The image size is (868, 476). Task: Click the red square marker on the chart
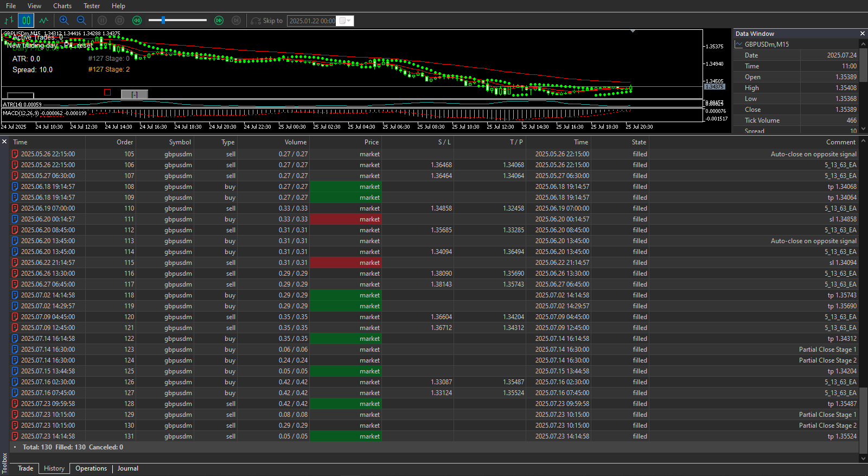pos(107,92)
